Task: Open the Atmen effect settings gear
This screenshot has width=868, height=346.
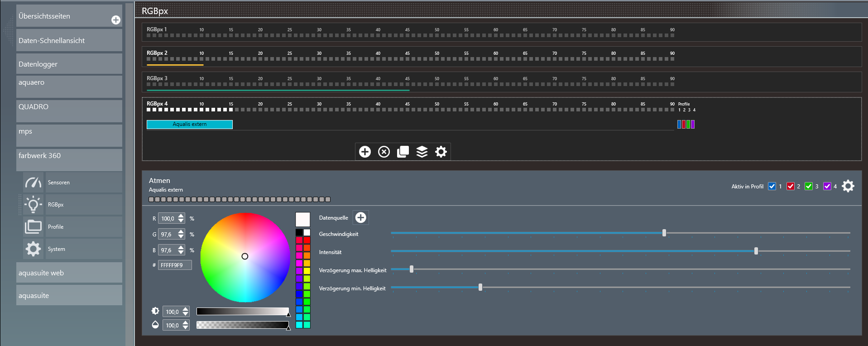Action: 848,186
